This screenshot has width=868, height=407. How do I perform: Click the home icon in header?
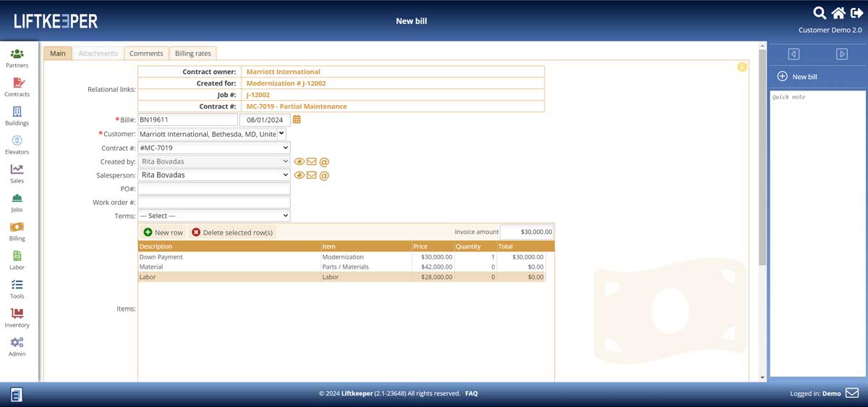coord(838,13)
